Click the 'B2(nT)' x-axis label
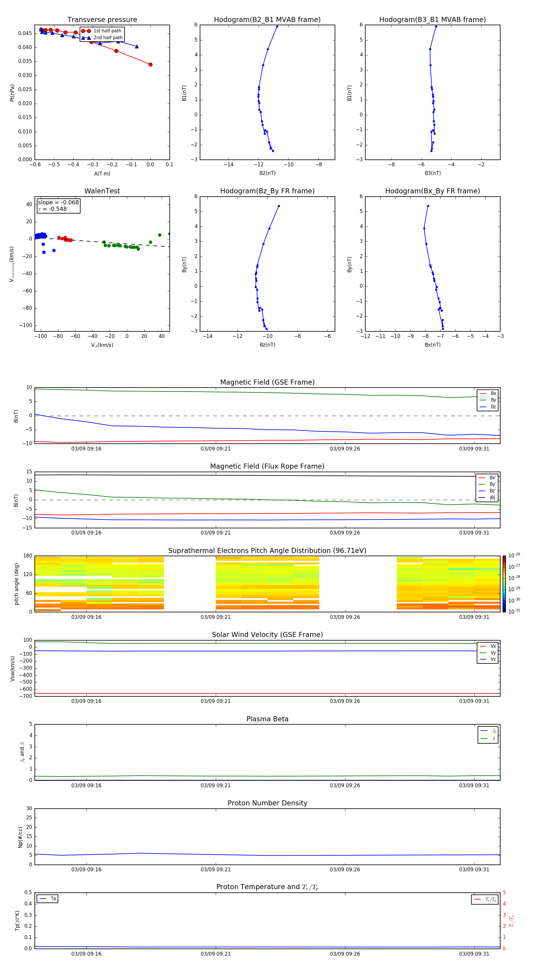The width and height of the screenshot is (535, 980). pyautogui.click(x=267, y=173)
